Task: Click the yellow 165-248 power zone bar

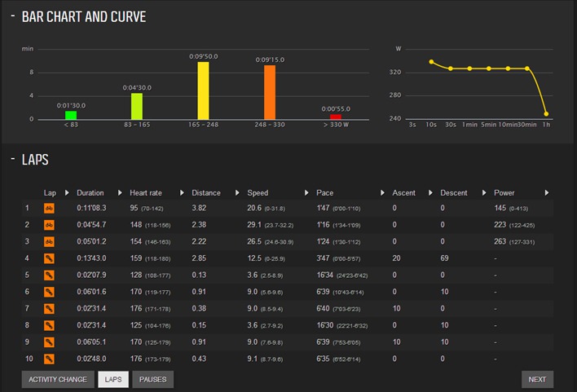Action: coord(203,90)
